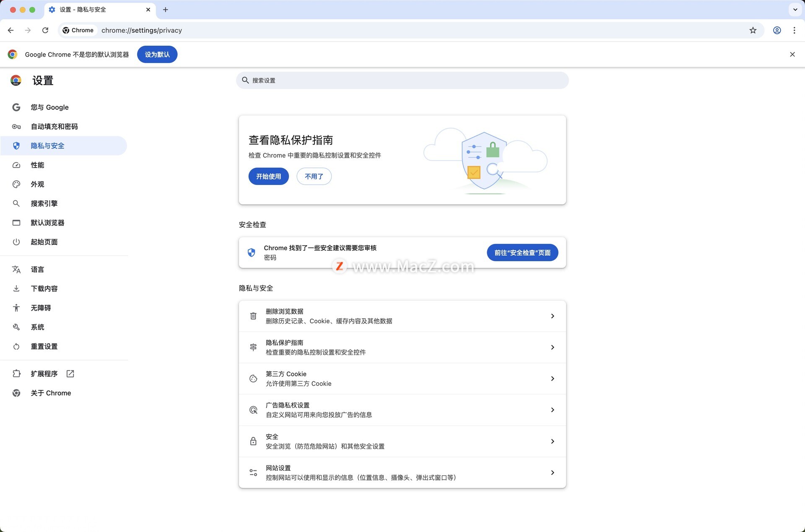Click the key icon for autofill and passwords
Screen dimensions: 805x532
16,127
